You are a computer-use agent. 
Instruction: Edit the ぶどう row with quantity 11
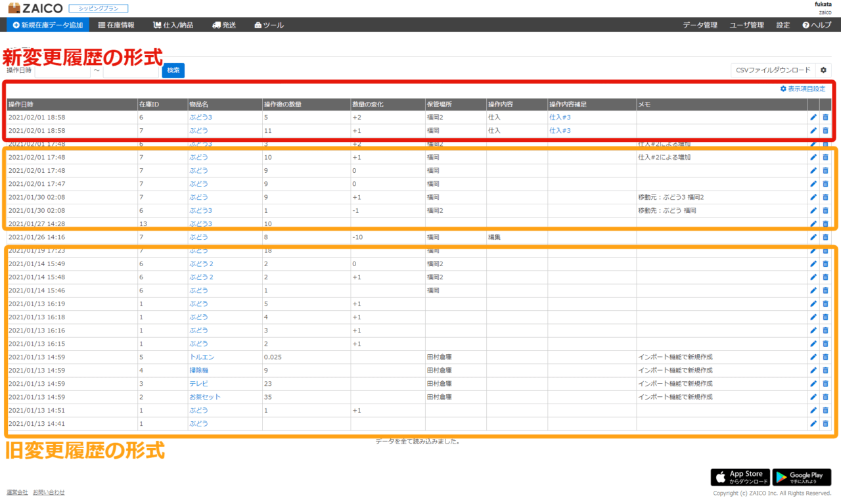(x=813, y=131)
